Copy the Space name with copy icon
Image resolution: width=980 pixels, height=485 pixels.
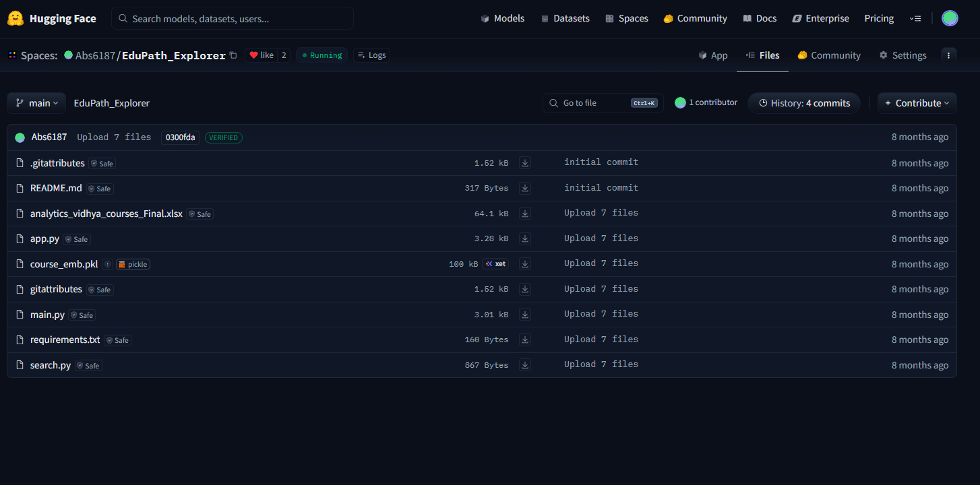(x=233, y=55)
